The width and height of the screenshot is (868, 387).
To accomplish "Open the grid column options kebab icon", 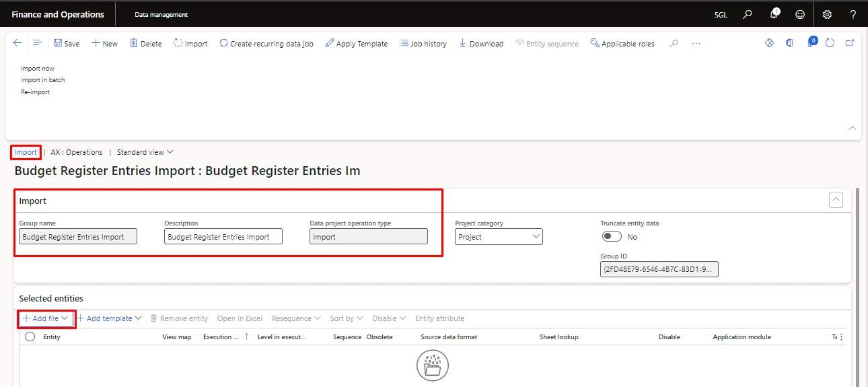I will (x=841, y=337).
